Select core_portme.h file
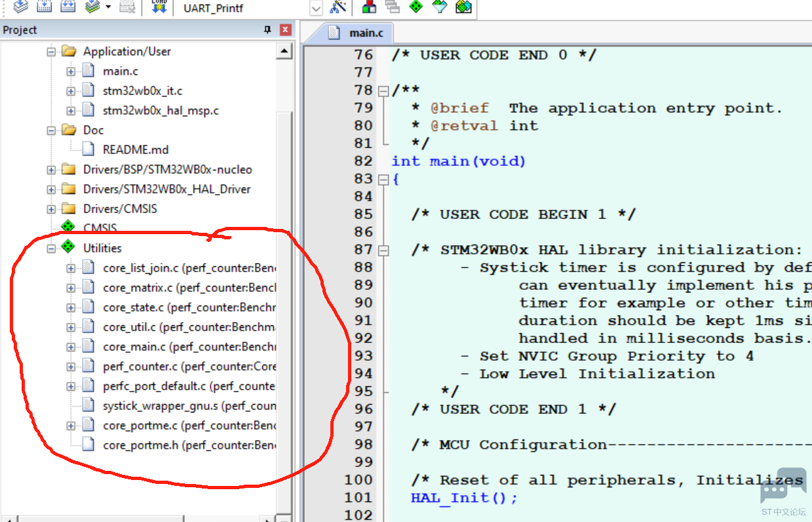812x522 pixels. (189, 445)
